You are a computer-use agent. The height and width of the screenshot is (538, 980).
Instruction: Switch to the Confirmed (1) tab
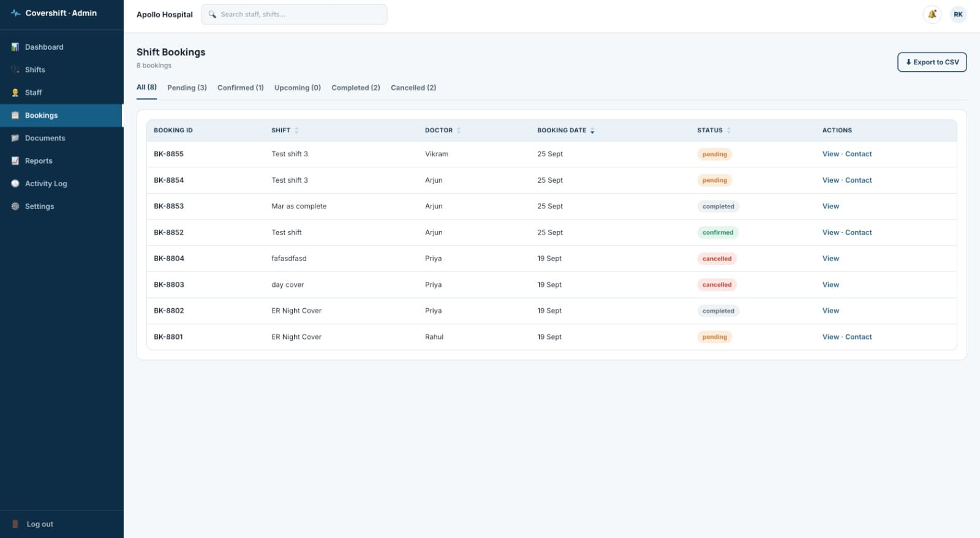click(241, 88)
